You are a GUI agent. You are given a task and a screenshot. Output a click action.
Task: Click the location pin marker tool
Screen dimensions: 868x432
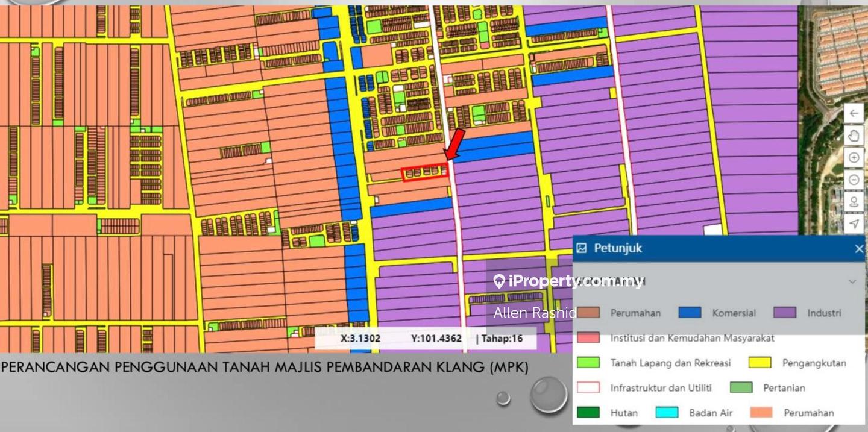tap(854, 202)
